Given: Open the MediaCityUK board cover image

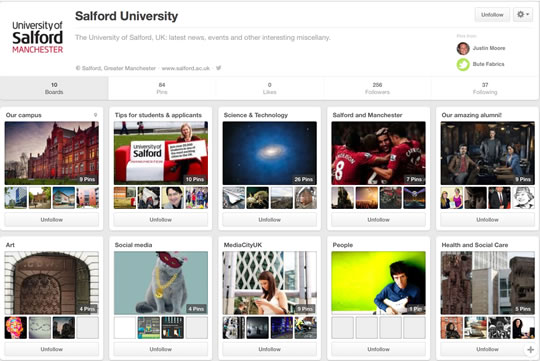Looking at the screenshot, I should (270, 283).
